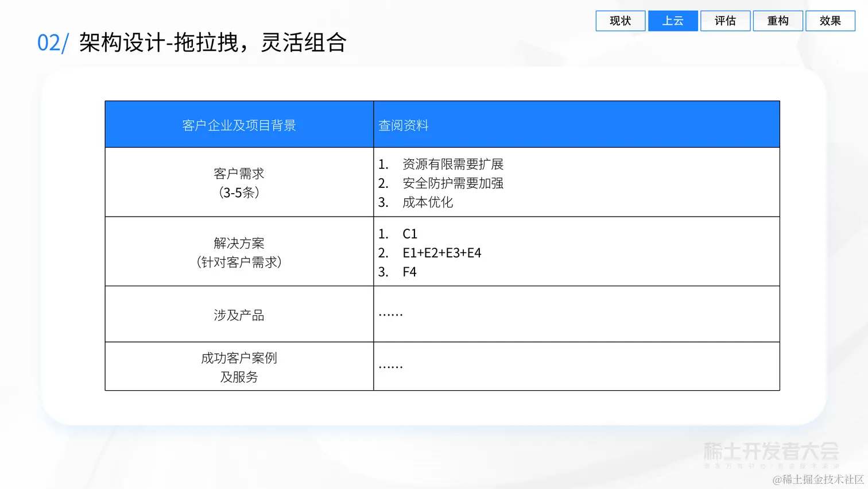Click the 解决方案 row label
This screenshot has width=868, height=489.
239,243
